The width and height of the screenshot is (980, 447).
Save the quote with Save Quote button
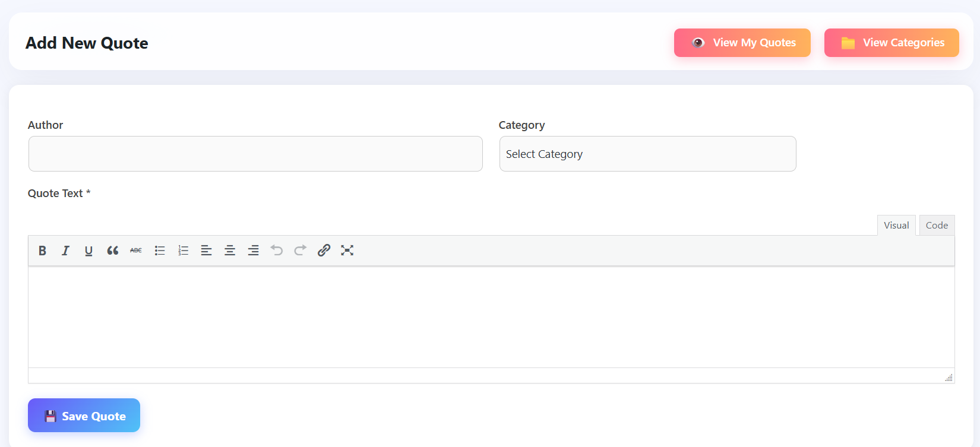(x=84, y=416)
